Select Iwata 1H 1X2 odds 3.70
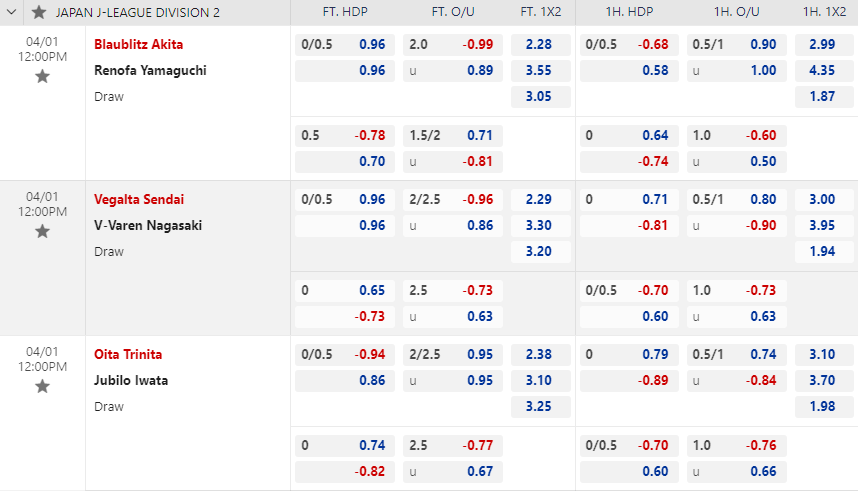 (824, 380)
